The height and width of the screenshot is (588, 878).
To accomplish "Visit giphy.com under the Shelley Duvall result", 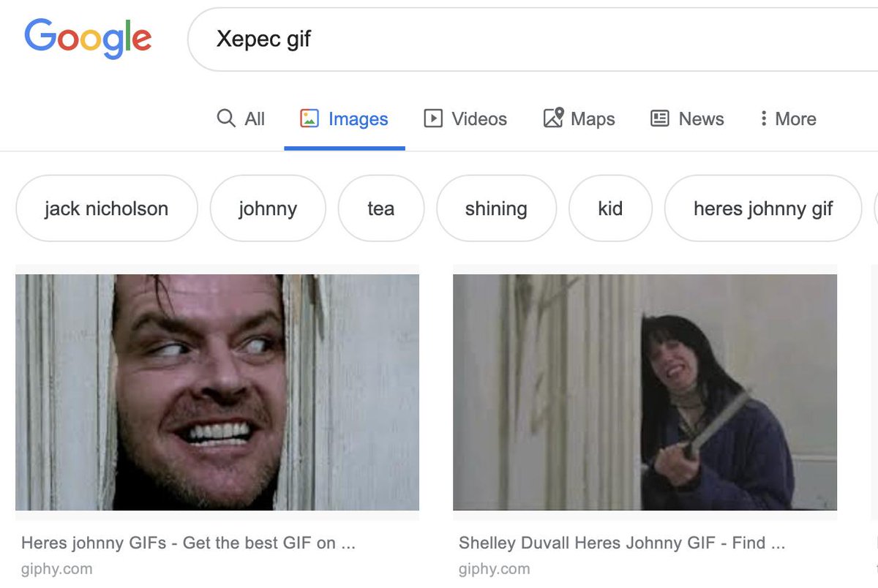I will pos(495,568).
